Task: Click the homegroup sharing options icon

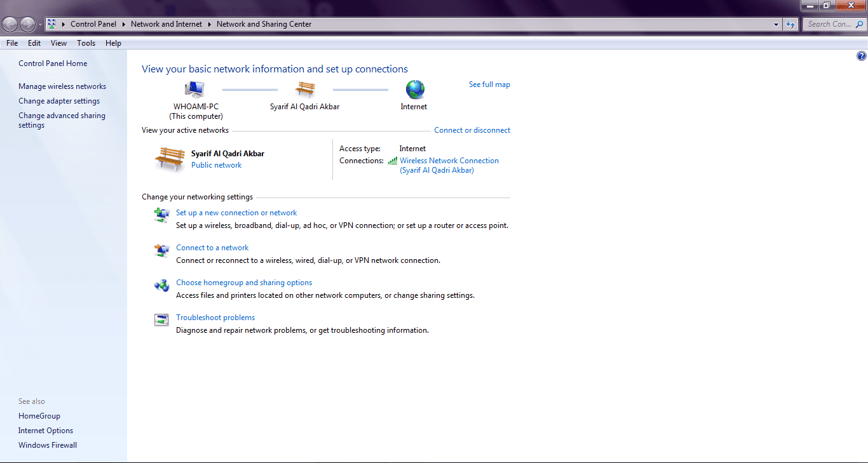Action: [x=162, y=285]
